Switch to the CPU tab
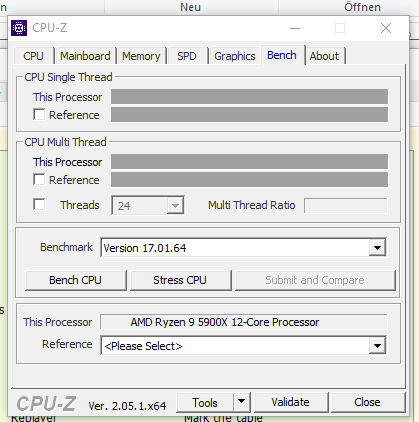This screenshot has height=422, width=419. pos(34,56)
